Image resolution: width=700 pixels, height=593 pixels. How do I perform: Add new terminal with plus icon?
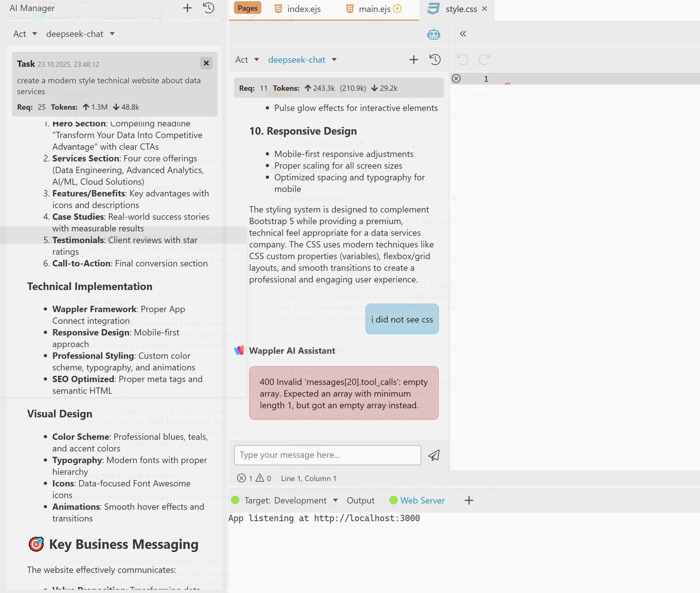(x=469, y=501)
